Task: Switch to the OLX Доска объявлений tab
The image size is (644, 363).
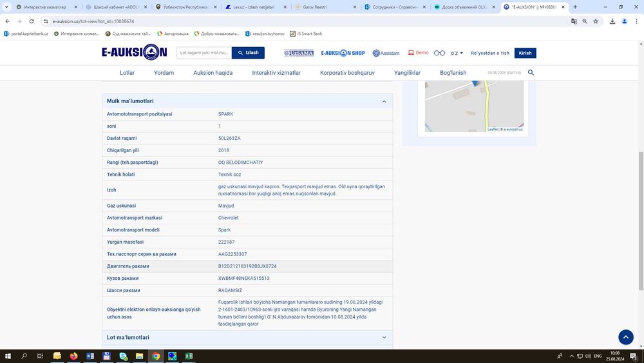Action: 466,7
